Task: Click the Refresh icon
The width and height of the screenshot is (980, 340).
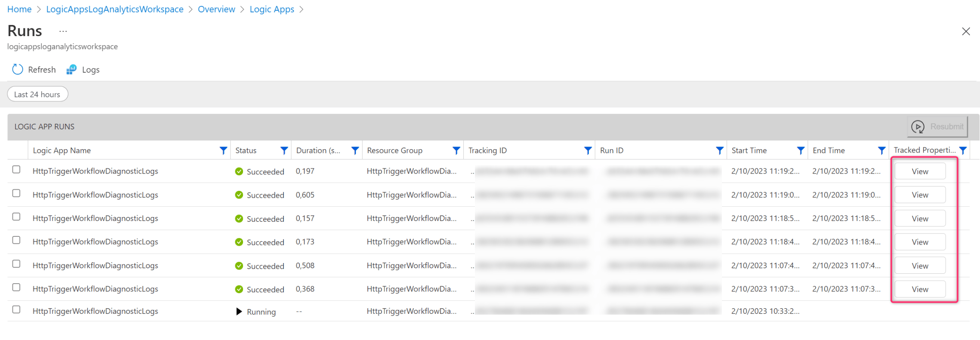Action: click(17, 70)
